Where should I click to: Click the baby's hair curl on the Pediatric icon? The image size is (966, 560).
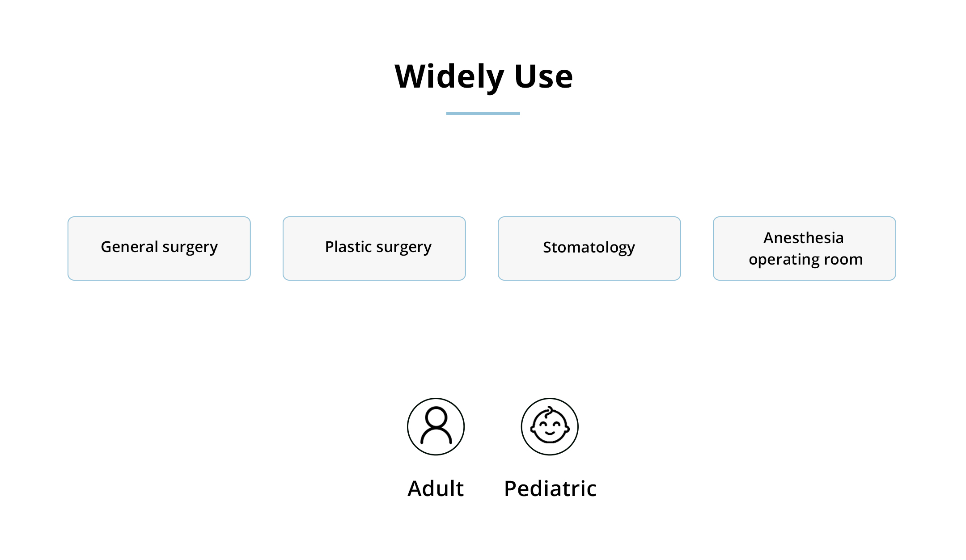[550, 410]
